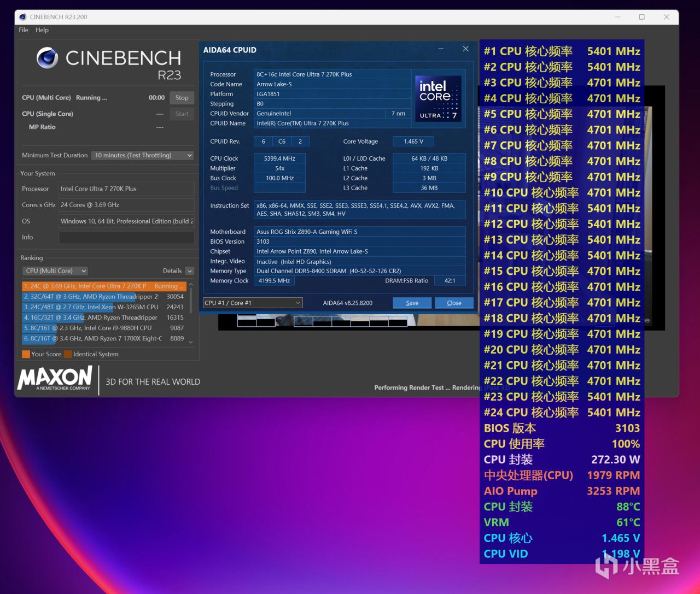The image size is (700, 594).
Task: Close the Cinebench window
Action: click(667, 17)
